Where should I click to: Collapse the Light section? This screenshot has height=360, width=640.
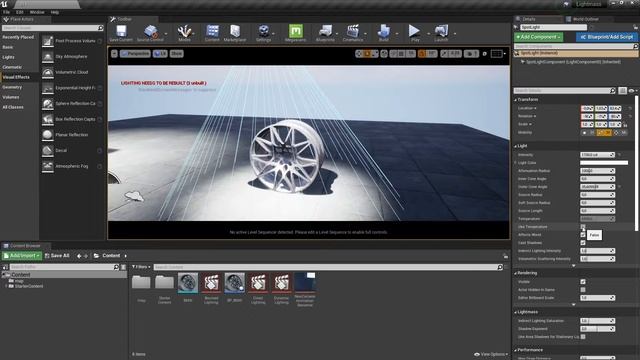pyautogui.click(x=516, y=146)
